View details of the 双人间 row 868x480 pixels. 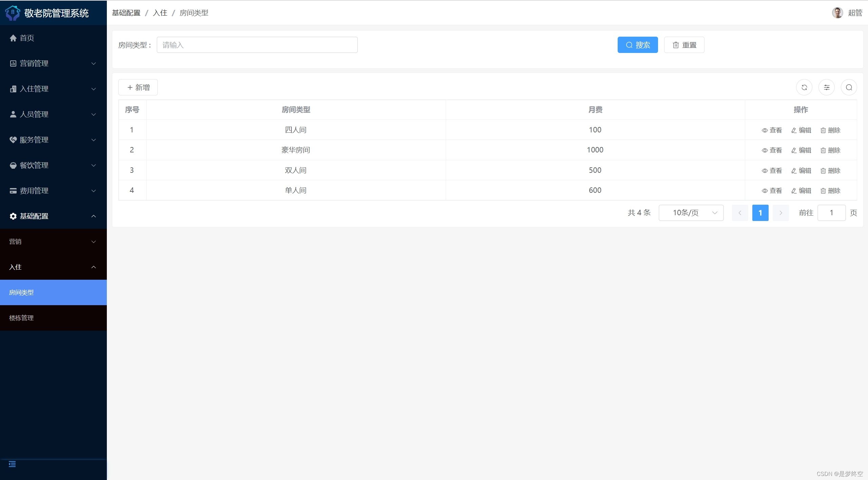(x=772, y=171)
